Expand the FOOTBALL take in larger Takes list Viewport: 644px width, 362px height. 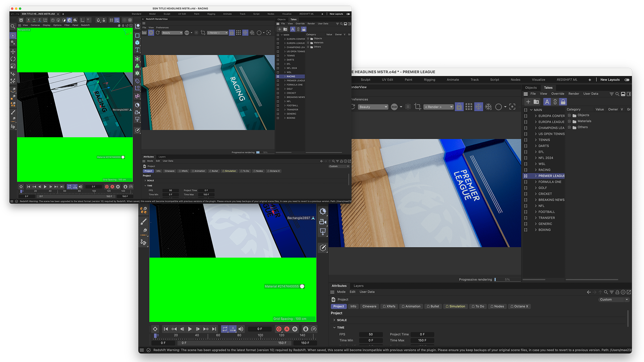pos(536,212)
